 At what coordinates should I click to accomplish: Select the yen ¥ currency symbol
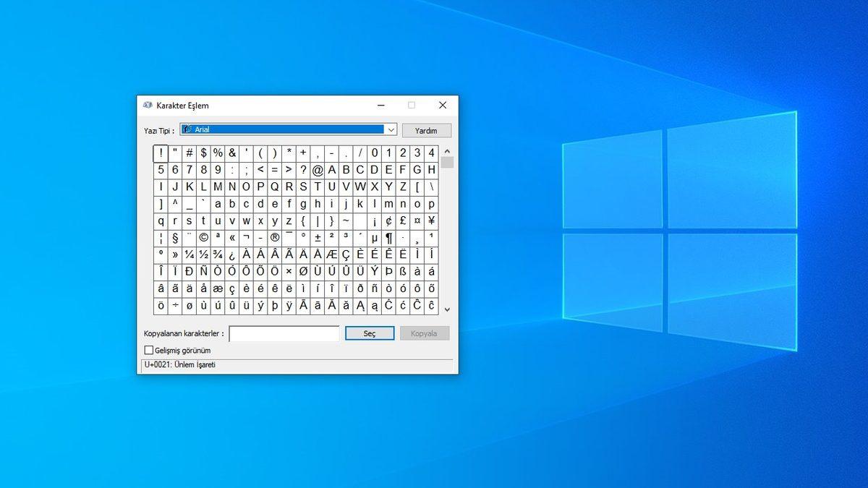coord(432,221)
